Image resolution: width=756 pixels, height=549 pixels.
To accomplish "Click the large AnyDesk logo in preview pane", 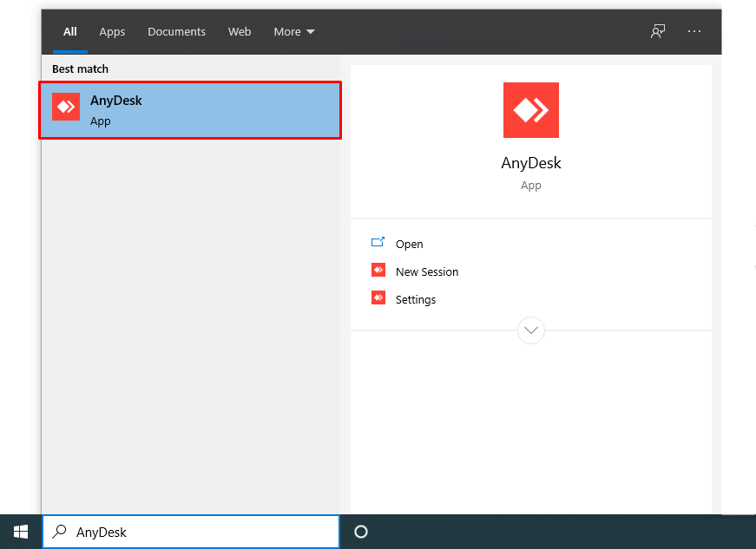I will click(531, 110).
